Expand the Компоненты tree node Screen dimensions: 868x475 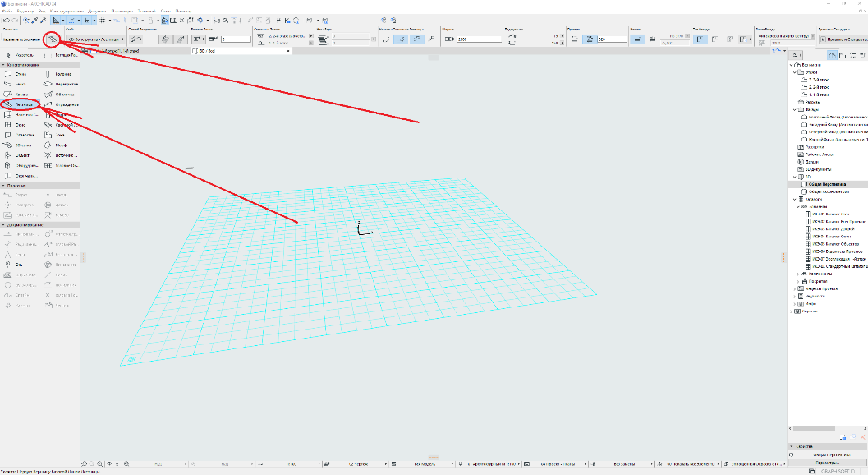[797, 274]
